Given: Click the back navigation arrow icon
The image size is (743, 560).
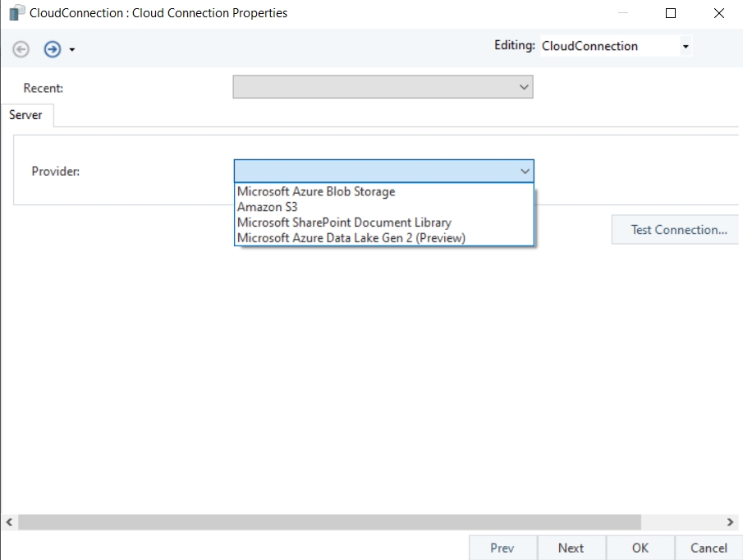Looking at the screenshot, I should pos(21,49).
